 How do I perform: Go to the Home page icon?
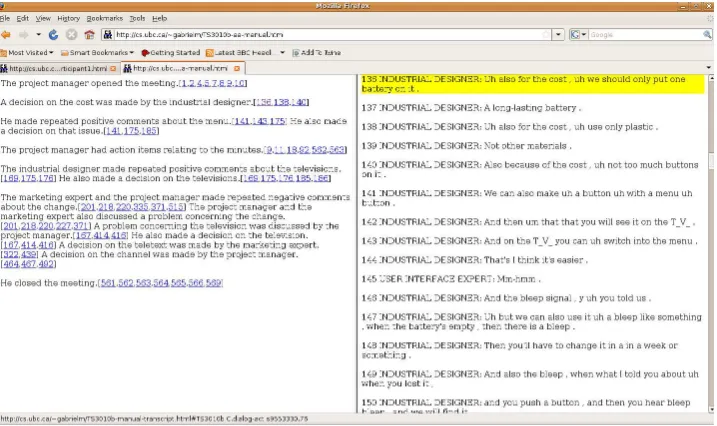(x=90, y=35)
